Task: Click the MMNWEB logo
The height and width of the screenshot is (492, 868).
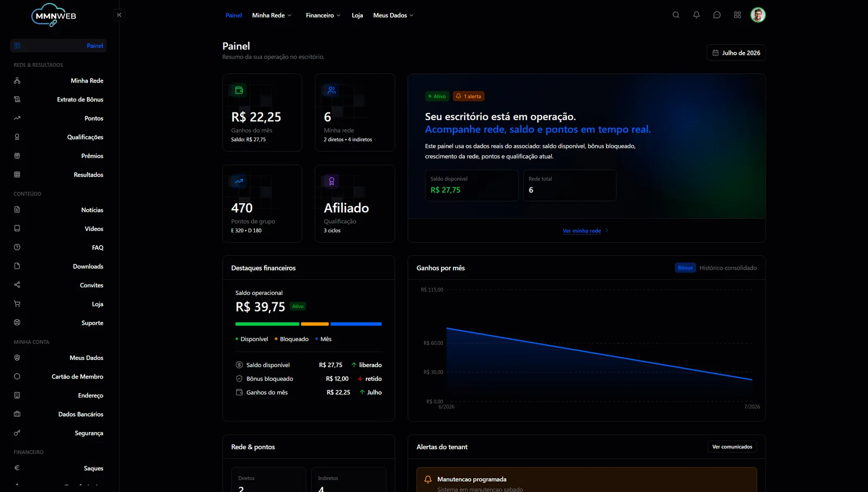Action: tap(54, 15)
